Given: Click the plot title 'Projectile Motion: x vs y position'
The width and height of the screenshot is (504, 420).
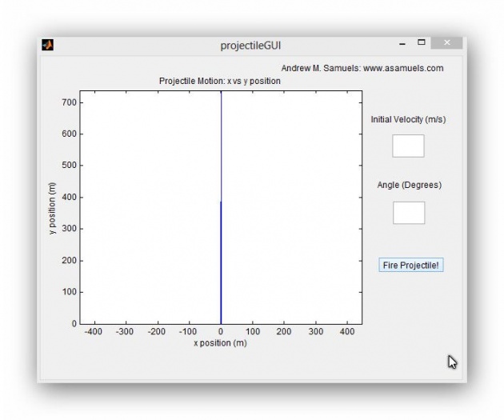Looking at the screenshot, I should tap(220, 81).
